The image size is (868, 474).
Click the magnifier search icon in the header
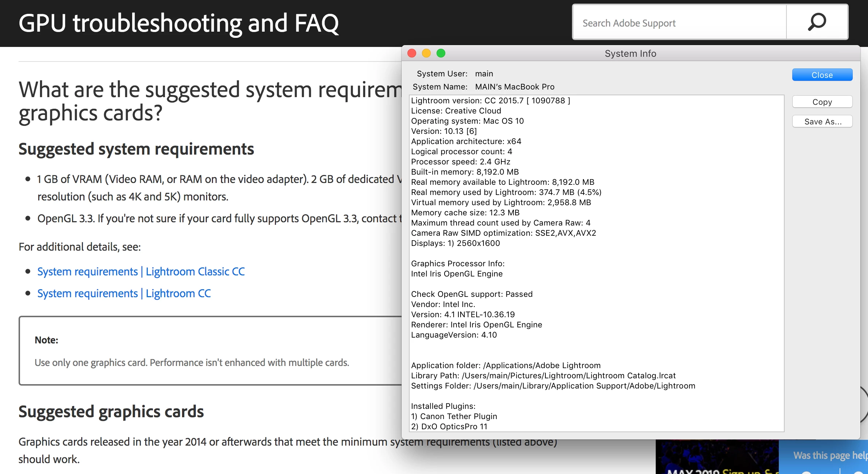[817, 23]
